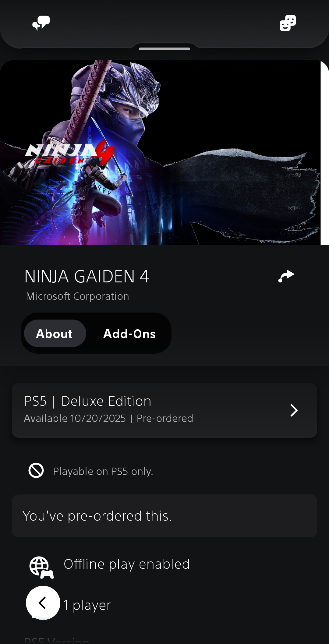Image resolution: width=329 pixels, height=644 pixels.
Task: Open Microsoft Corporation publisher link
Action: click(77, 296)
